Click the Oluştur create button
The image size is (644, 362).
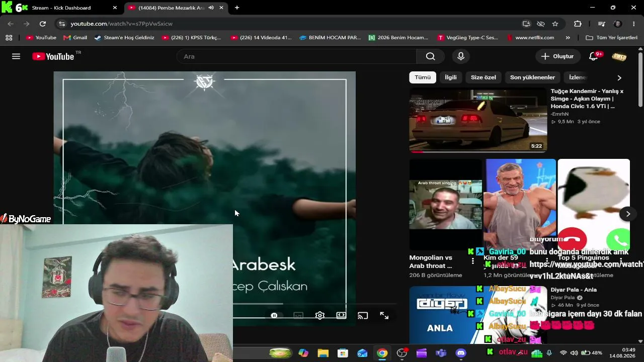tap(557, 56)
